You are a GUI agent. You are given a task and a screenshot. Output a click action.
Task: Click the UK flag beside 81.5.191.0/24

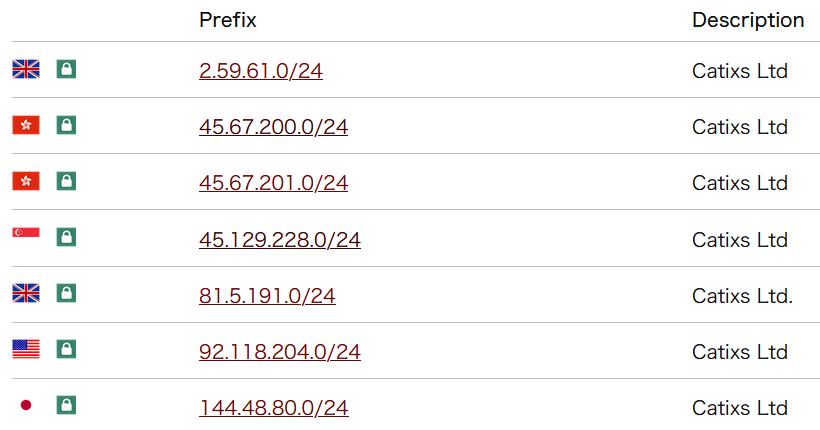pos(25,293)
